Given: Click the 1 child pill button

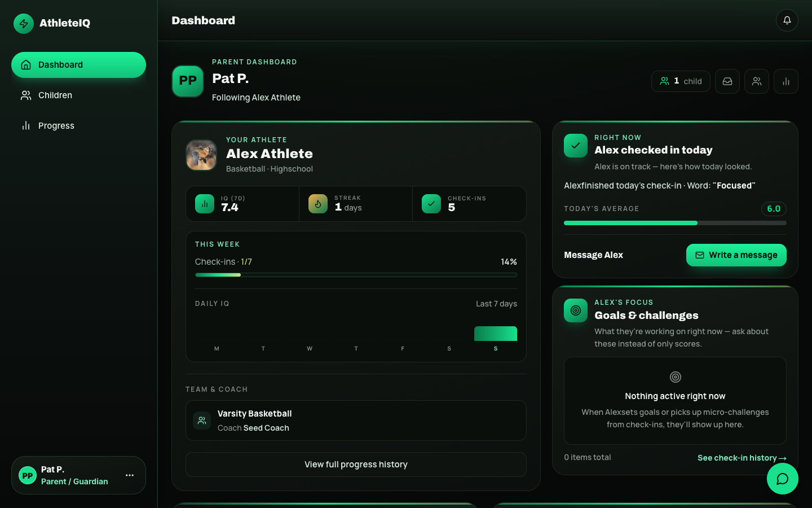Looking at the screenshot, I should click(681, 81).
